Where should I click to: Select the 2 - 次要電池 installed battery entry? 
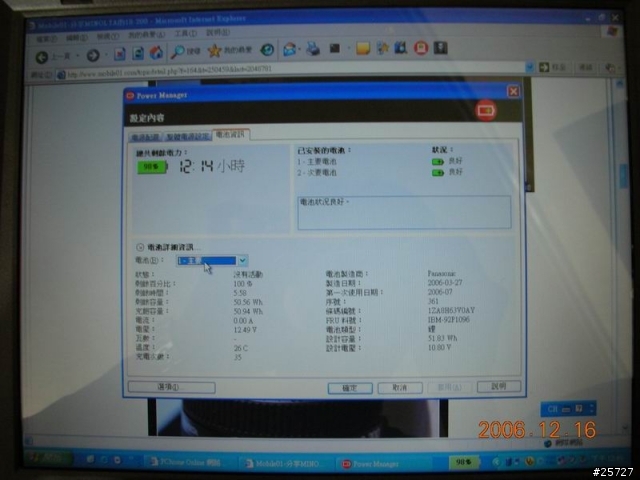click(x=317, y=173)
